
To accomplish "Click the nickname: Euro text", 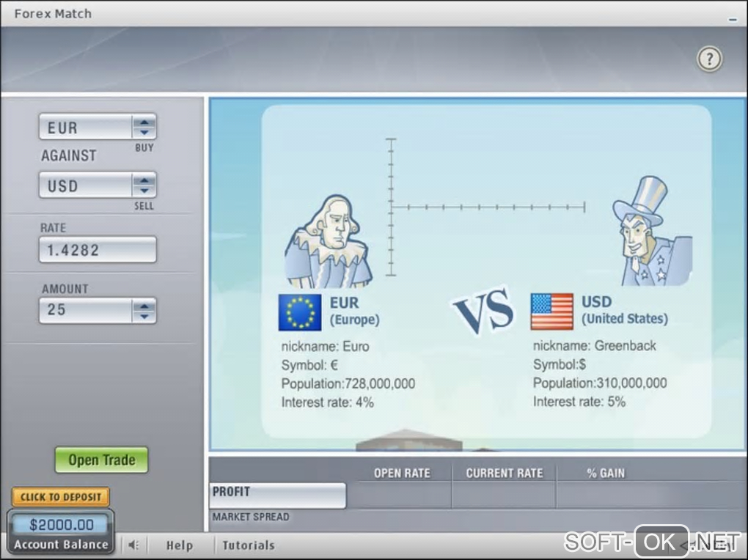I will (326, 346).
